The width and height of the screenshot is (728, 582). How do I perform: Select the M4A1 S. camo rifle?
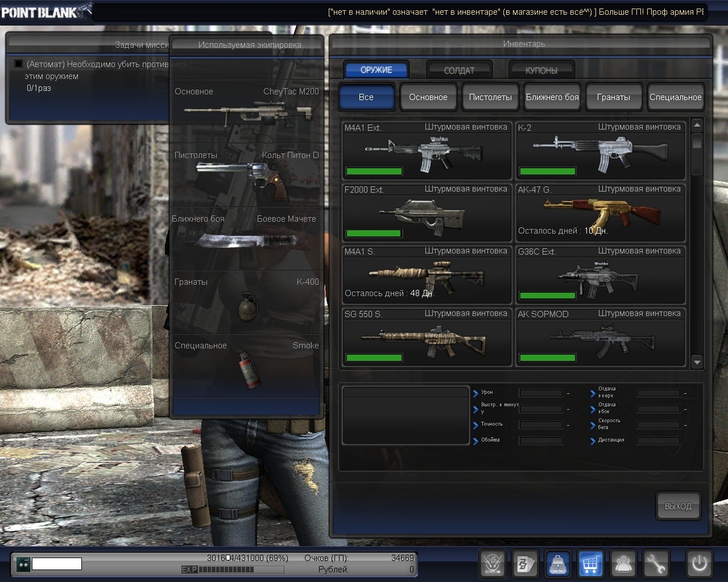pos(427,275)
